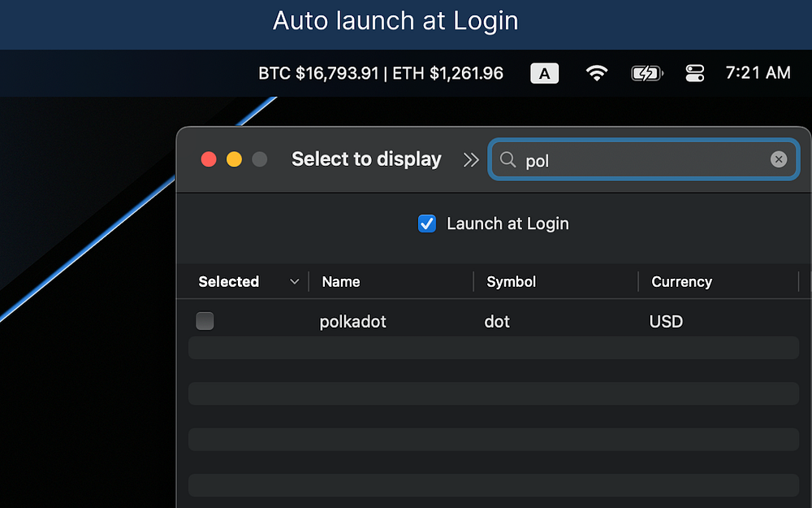The height and width of the screenshot is (508, 812).
Task: Sort the table by Name column
Action: click(x=341, y=282)
